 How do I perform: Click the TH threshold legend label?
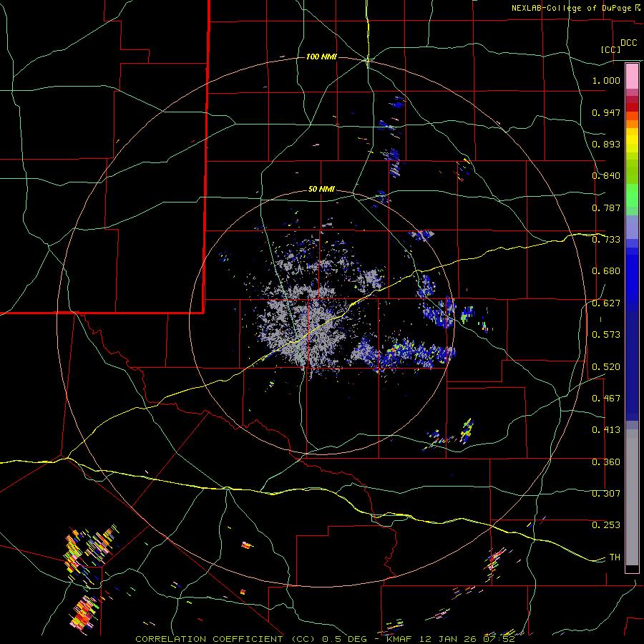[x=615, y=557]
